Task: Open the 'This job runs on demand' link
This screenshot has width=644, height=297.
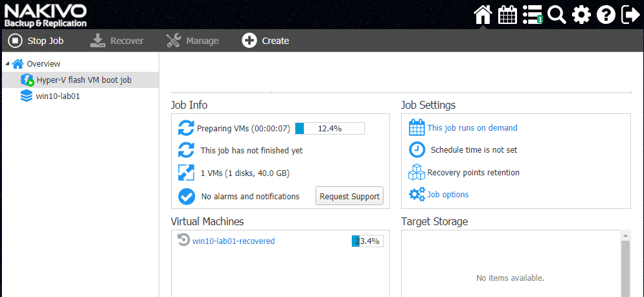Action: 472,127
